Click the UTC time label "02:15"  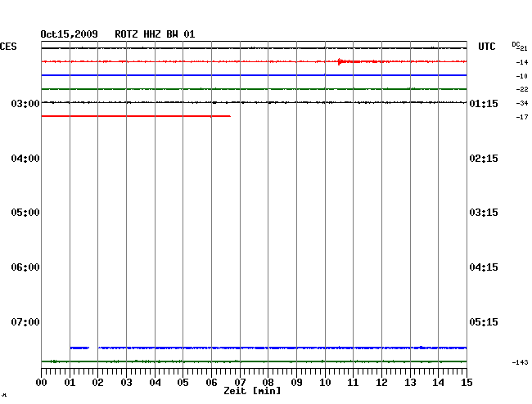coord(484,159)
